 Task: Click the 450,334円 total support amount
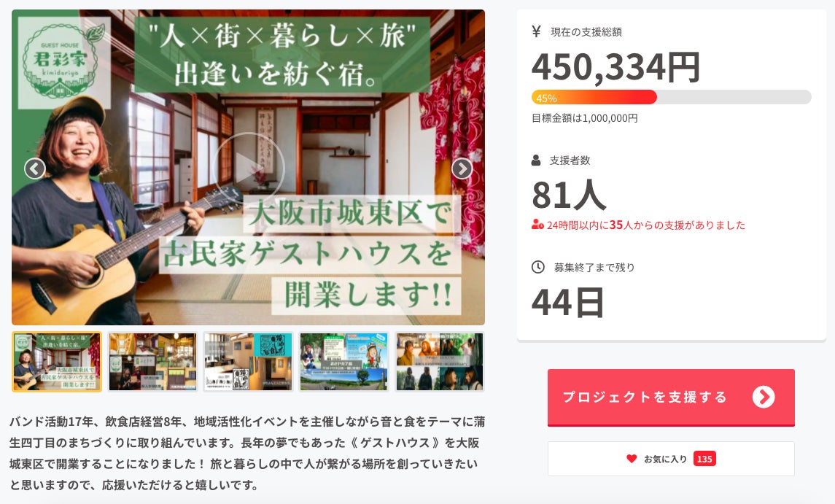pos(615,67)
